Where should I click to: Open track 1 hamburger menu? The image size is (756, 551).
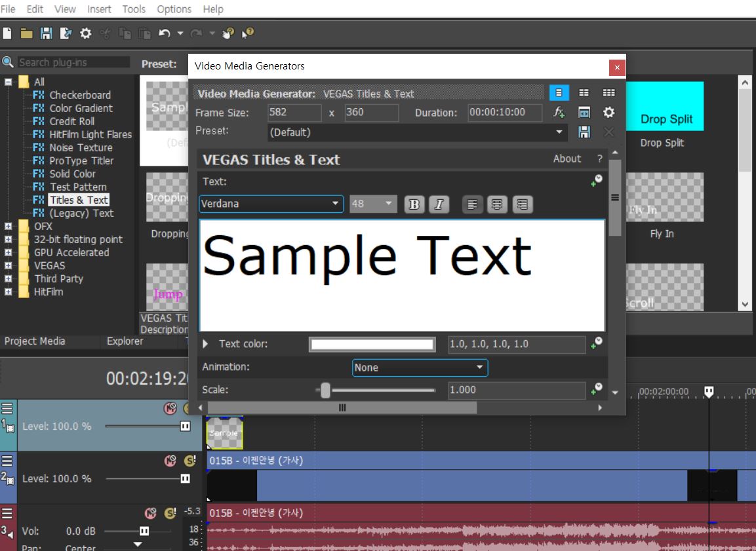7,408
